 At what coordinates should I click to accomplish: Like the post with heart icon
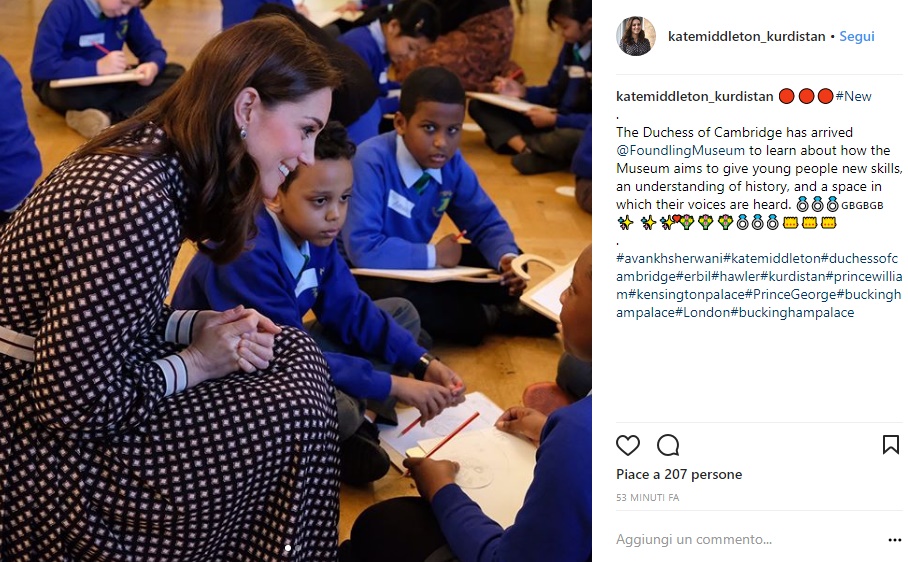(628, 445)
